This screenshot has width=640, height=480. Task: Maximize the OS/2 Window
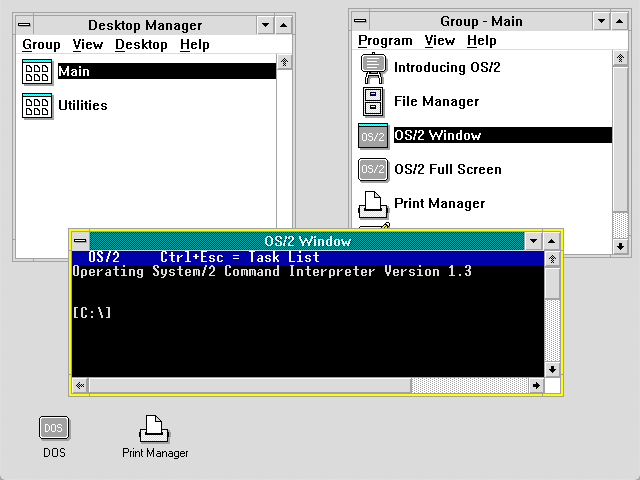coord(551,241)
